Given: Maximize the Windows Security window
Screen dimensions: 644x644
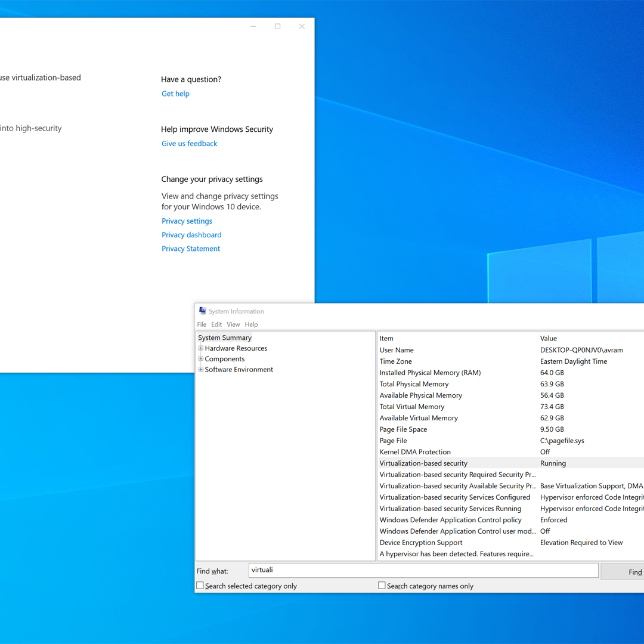Looking at the screenshot, I should [x=278, y=26].
